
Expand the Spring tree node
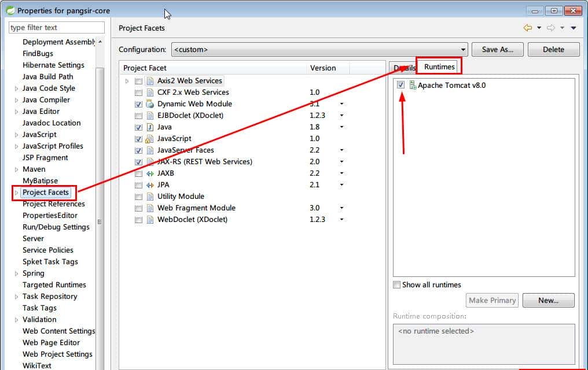[16, 274]
